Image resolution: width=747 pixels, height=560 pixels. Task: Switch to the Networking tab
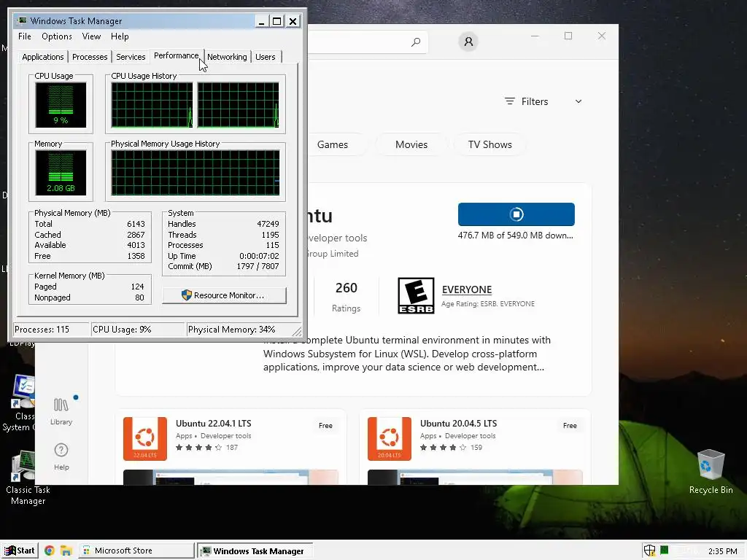[x=227, y=57]
